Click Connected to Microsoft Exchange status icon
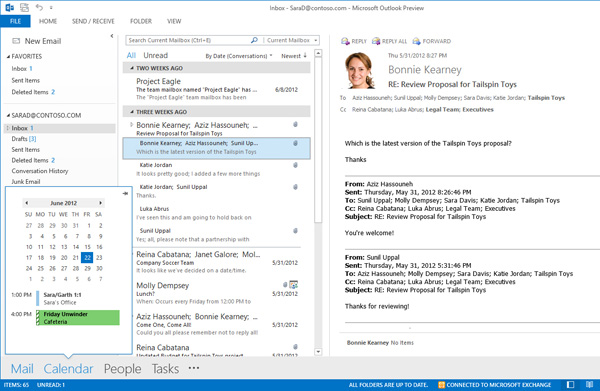The width and height of the screenshot is (600, 391). pyautogui.click(x=441, y=385)
